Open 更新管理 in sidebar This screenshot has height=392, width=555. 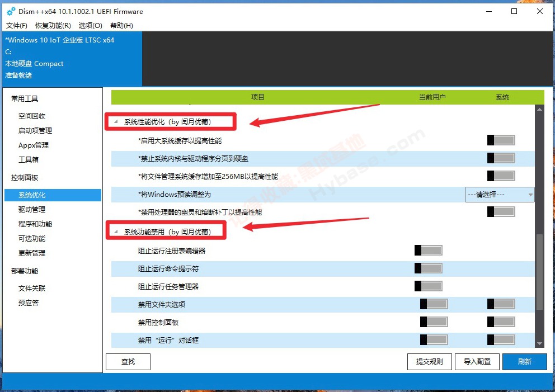pyautogui.click(x=32, y=253)
